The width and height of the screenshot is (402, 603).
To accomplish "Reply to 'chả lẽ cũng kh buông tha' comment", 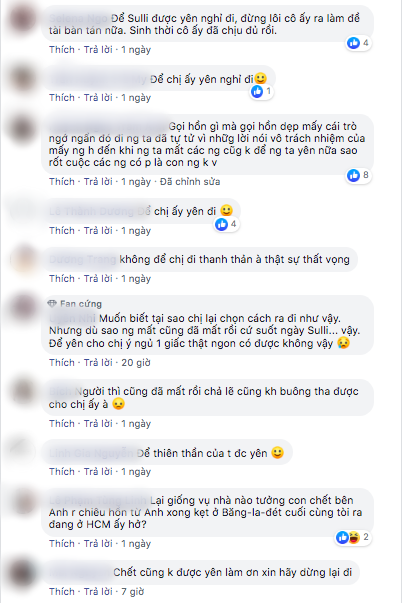I will (98, 423).
